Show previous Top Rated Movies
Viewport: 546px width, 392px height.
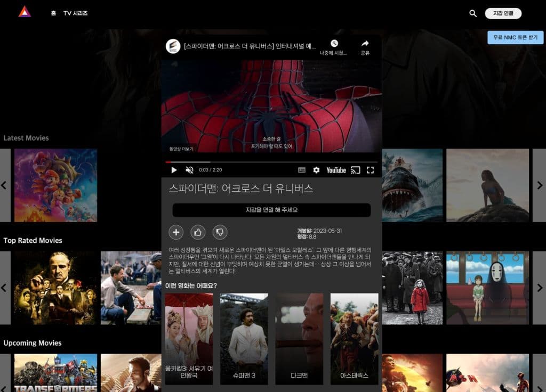[5, 288]
